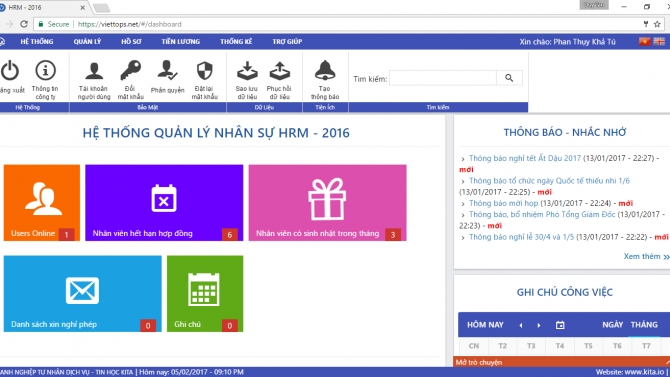This screenshot has width=670, height=377.
Task: Switch language with the Vietnamese flag
Action: [x=644, y=41]
